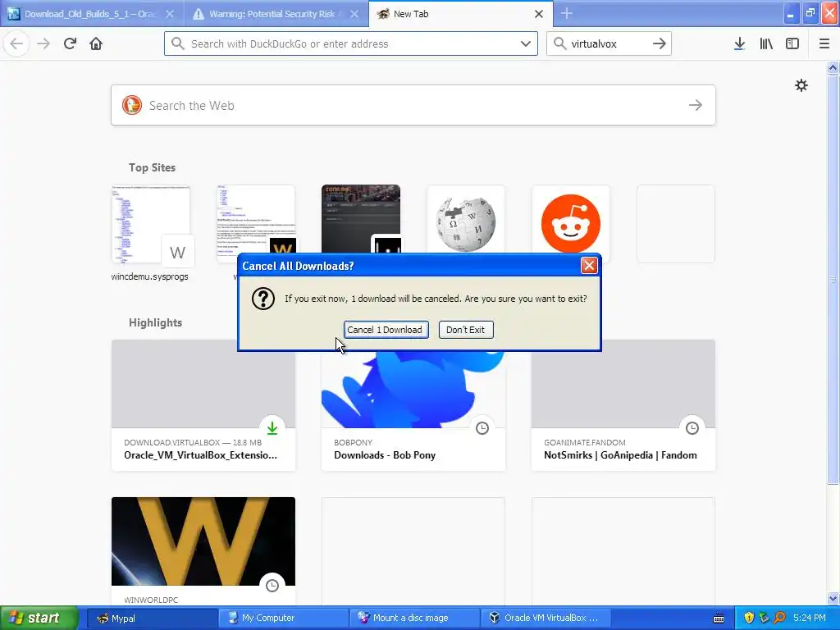
Task: Open a new tab with plus button
Action: coord(567,14)
